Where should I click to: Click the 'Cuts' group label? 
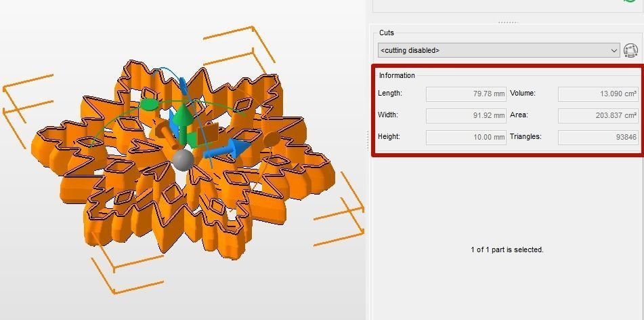pyautogui.click(x=387, y=33)
